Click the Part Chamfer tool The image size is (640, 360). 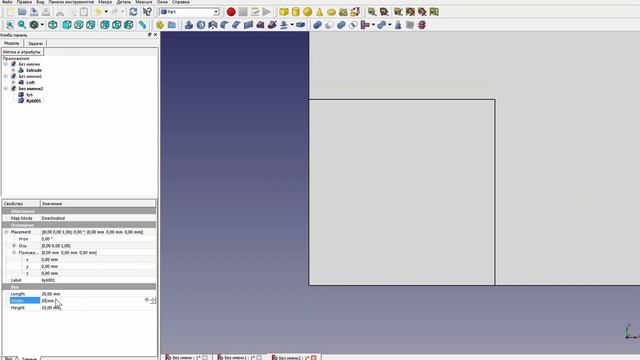(x=236, y=25)
